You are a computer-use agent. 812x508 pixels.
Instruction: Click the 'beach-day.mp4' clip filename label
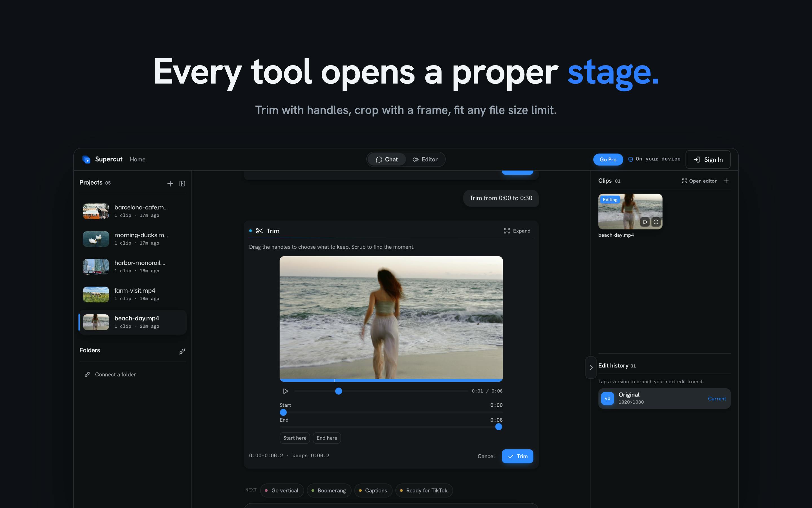pos(616,235)
